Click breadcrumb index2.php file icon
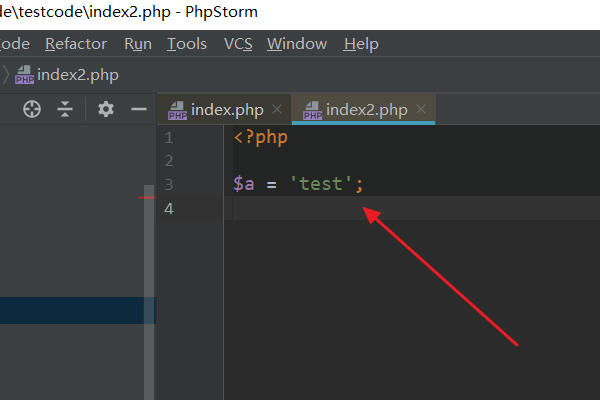600x400 pixels. 24,75
